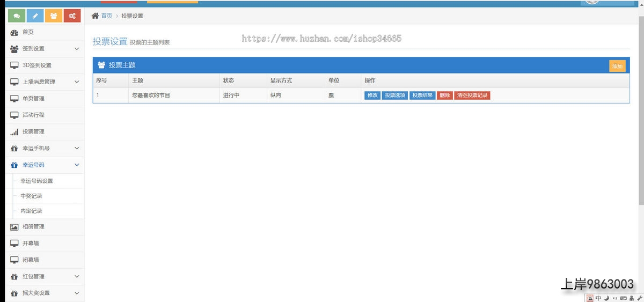Click the dashboard icon beside 首页
Screen dimensions: 644x302
pyautogui.click(x=14, y=33)
